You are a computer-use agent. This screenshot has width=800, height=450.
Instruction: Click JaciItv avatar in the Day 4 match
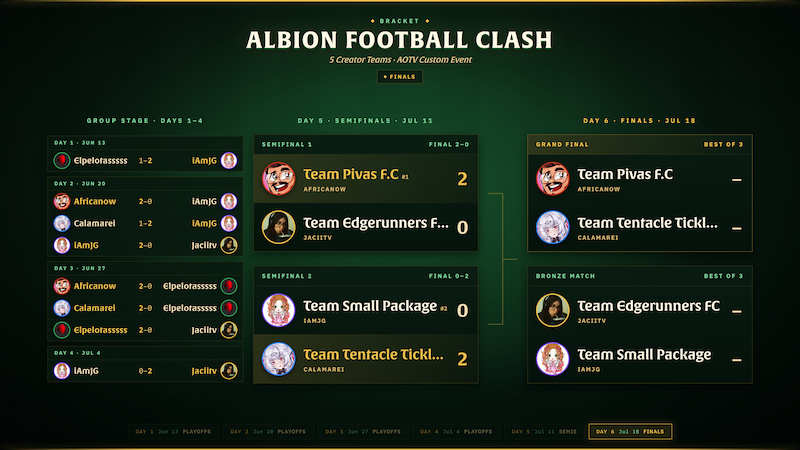[x=229, y=371]
